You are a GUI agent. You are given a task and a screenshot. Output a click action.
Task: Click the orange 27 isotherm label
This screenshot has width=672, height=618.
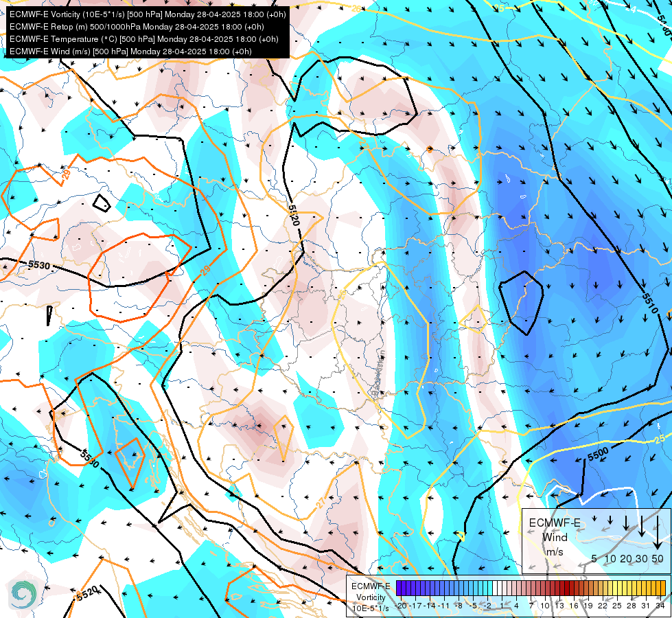coord(321,502)
